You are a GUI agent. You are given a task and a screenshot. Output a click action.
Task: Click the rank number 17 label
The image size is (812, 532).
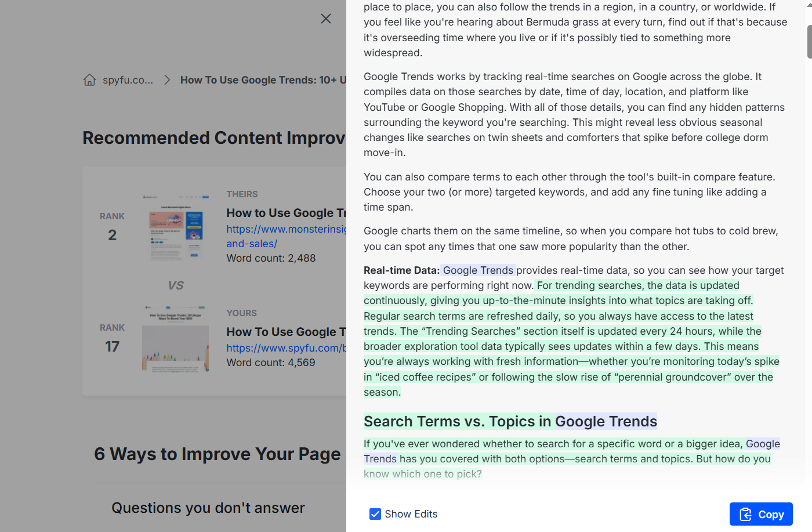[x=112, y=346]
